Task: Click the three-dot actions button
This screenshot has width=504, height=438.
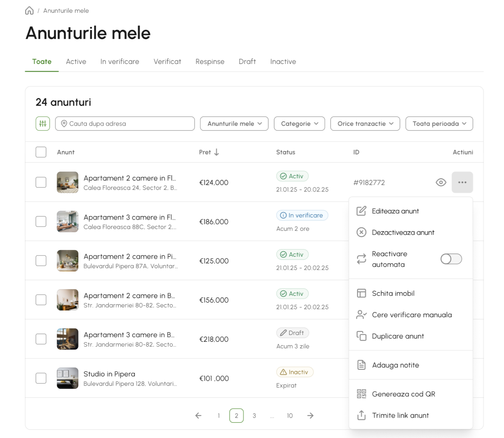Action: coord(462,182)
